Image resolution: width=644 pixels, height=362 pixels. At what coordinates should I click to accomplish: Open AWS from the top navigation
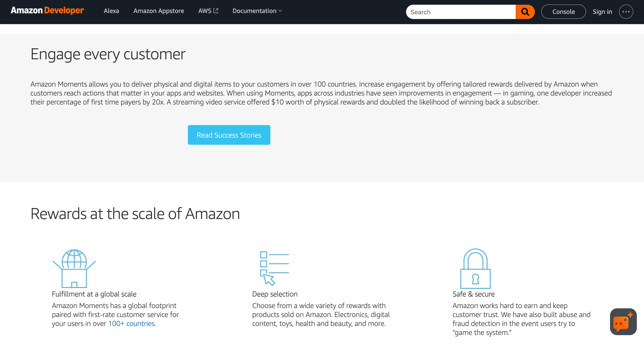coord(205,11)
